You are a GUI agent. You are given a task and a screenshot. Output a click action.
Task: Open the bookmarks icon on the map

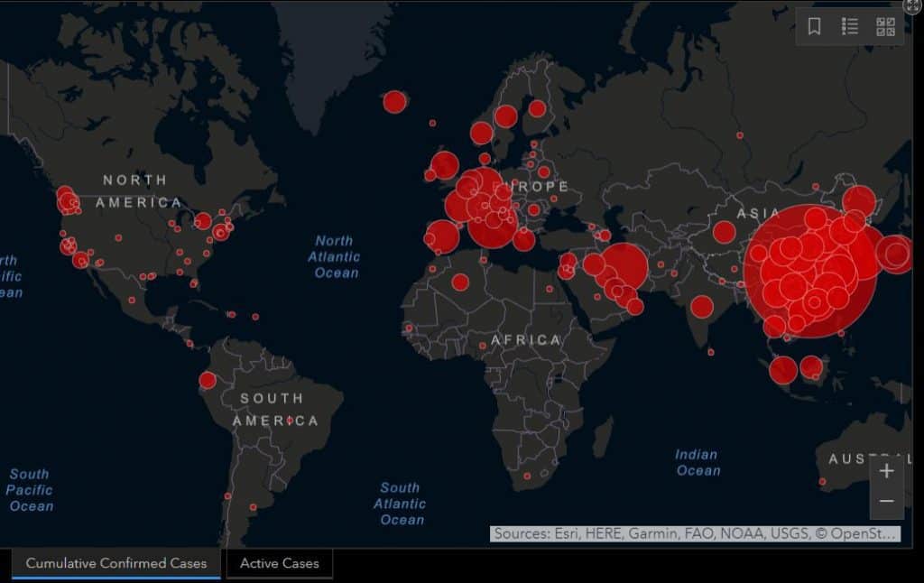815,26
